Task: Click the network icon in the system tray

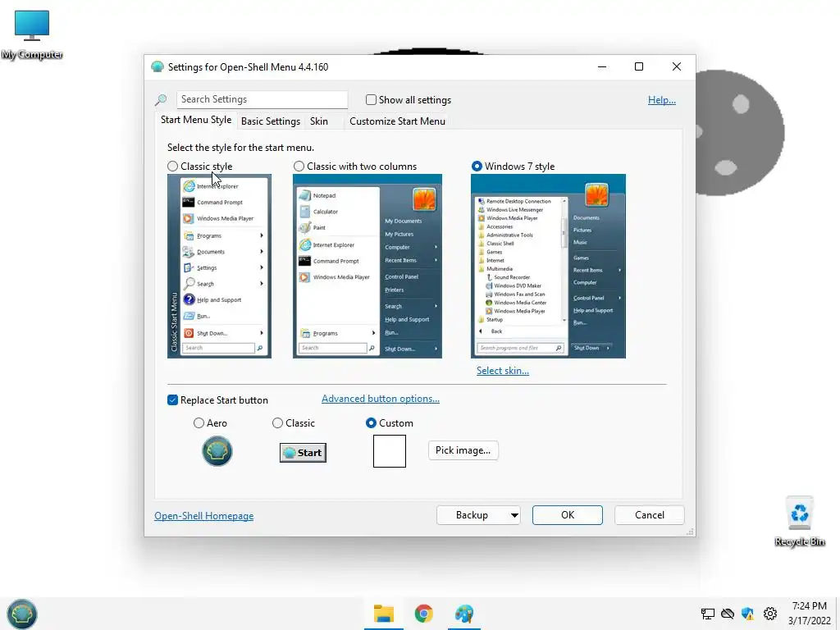Action: coord(708,614)
